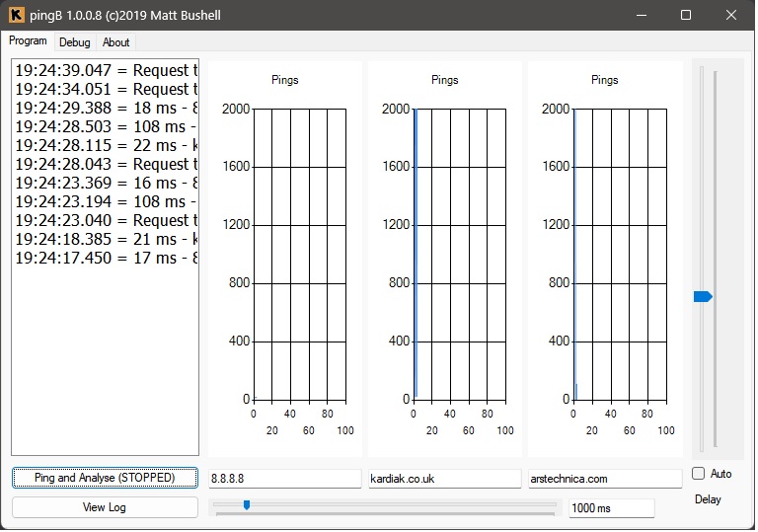Screen dimensions: 758x532
Task: Select log line 19:24:23.040 Request
Action: (106, 220)
